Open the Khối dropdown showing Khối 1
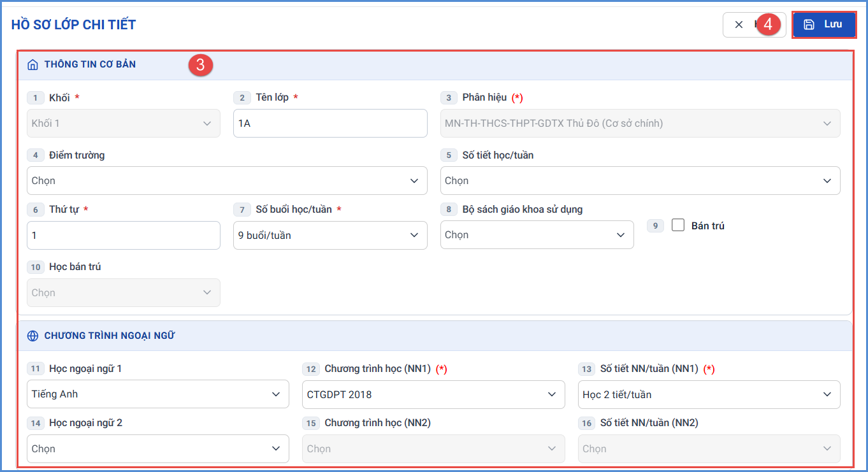 (124, 124)
